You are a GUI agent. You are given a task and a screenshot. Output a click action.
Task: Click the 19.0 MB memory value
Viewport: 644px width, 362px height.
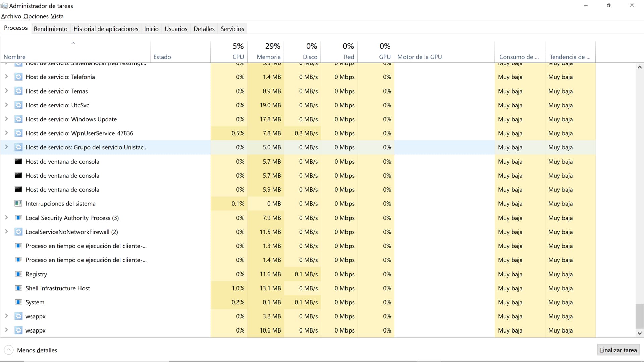270,105
